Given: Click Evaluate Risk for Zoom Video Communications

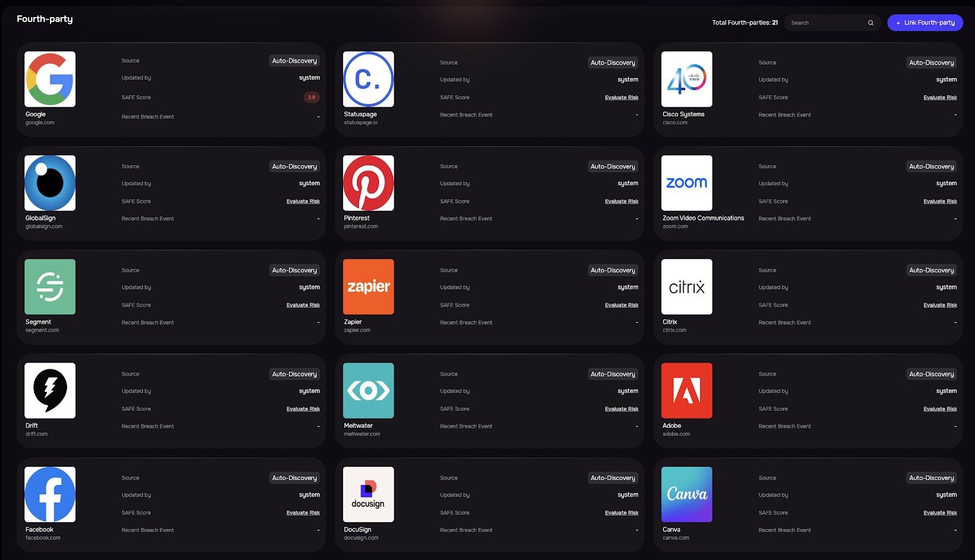Looking at the screenshot, I should click(940, 201).
